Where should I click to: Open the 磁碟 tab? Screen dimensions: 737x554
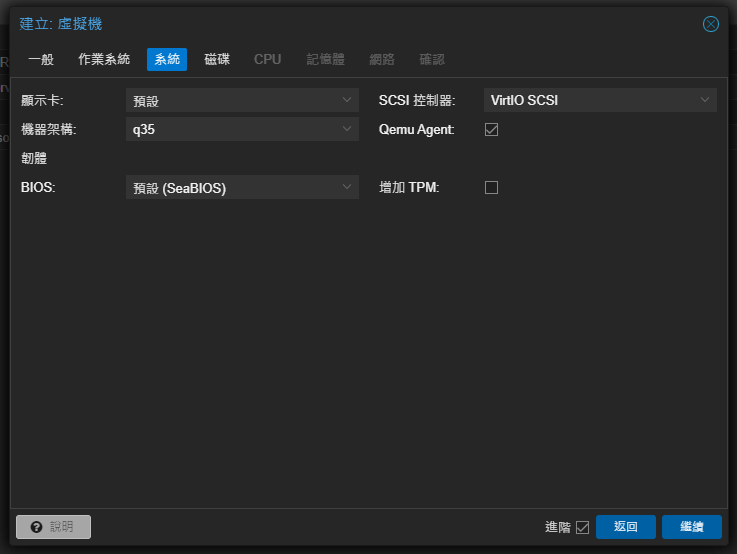(x=217, y=59)
